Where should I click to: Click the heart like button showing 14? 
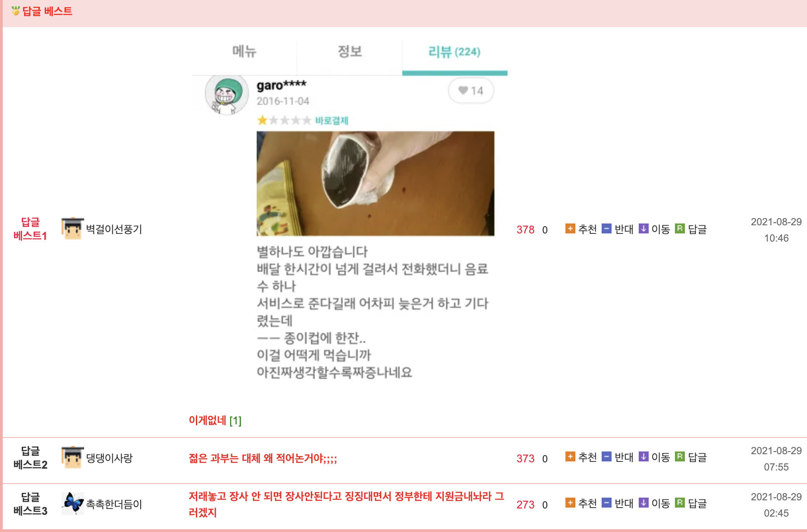tap(470, 91)
